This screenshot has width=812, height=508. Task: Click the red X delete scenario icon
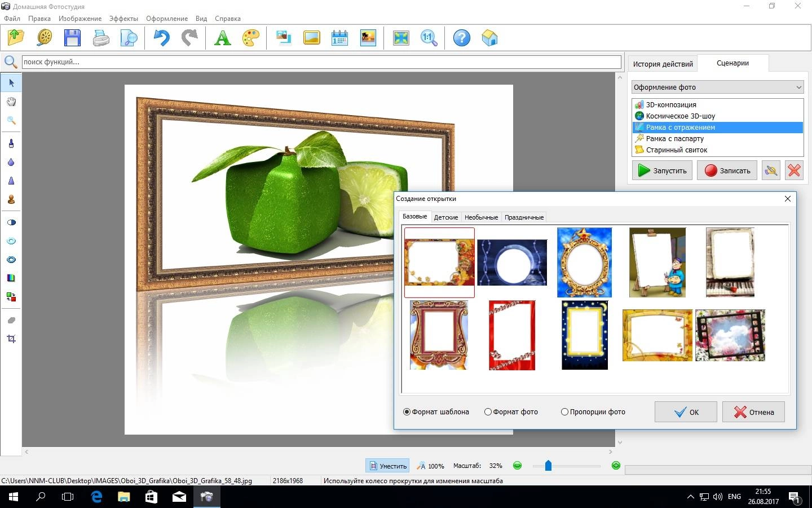tap(794, 170)
